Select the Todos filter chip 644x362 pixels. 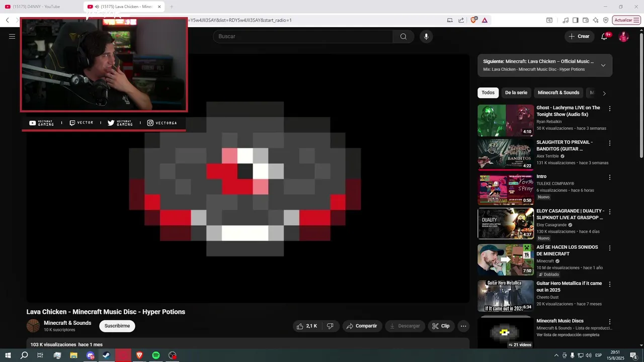click(x=488, y=93)
